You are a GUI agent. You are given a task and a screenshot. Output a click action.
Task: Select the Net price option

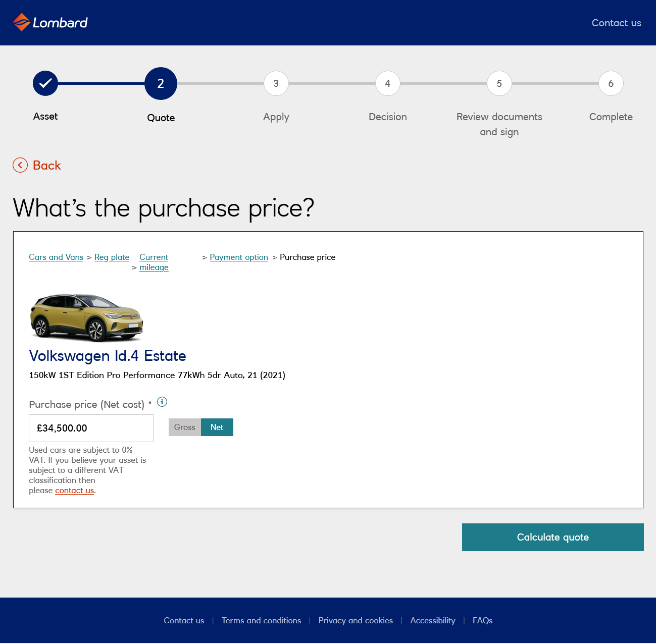pos(217,427)
